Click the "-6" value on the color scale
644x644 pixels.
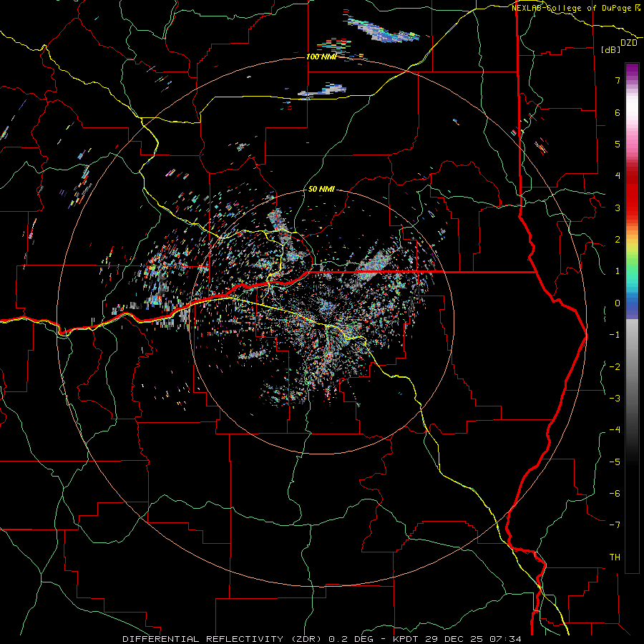(x=615, y=494)
